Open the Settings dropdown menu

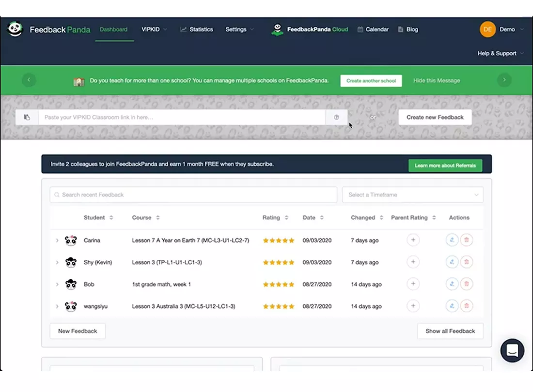pyautogui.click(x=239, y=30)
